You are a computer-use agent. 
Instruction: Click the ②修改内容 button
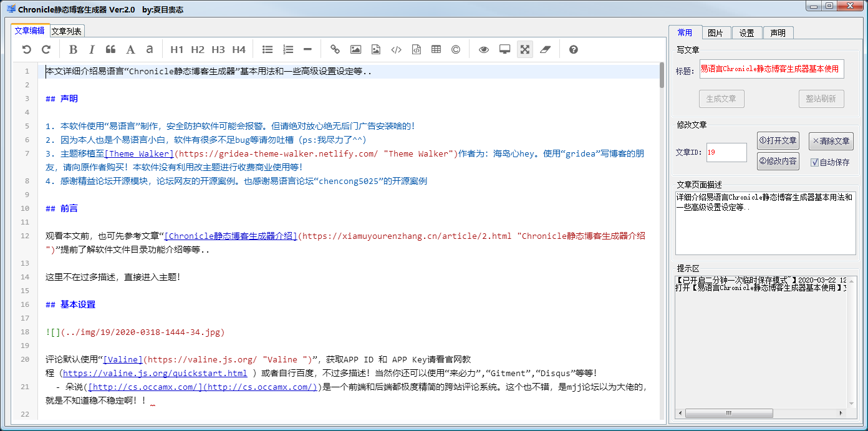pyautogui.click(x=778, y=161)
